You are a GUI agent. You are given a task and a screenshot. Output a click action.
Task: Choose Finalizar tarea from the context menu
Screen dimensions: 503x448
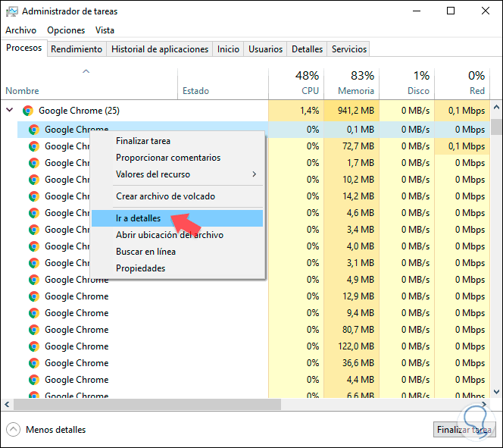(143, 141)
